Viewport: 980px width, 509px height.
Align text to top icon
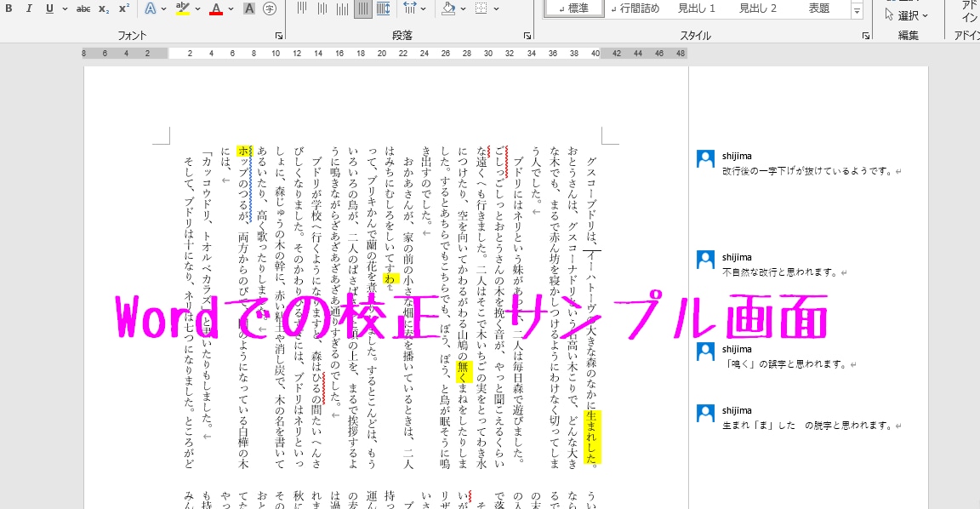pos(302,9)
